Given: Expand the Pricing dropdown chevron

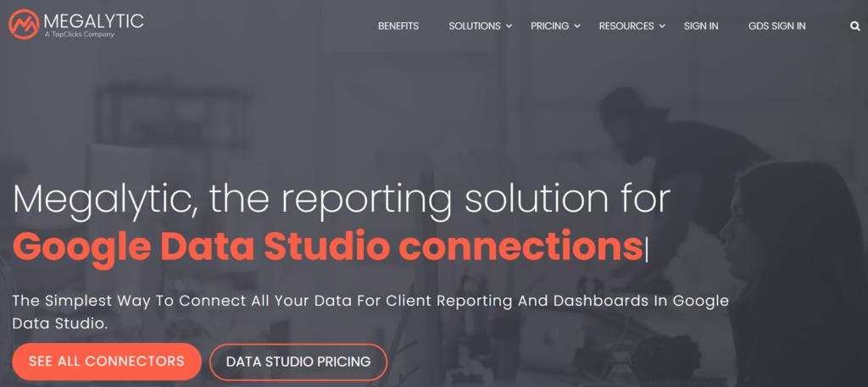Looking at the screenshot, I should [576, 26].
